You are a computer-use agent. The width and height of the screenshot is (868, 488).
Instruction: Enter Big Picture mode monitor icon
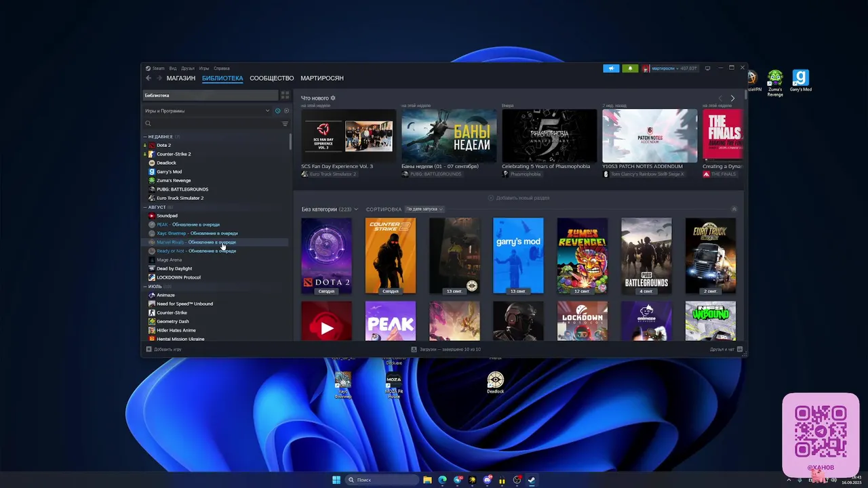(x=708, y=68)
